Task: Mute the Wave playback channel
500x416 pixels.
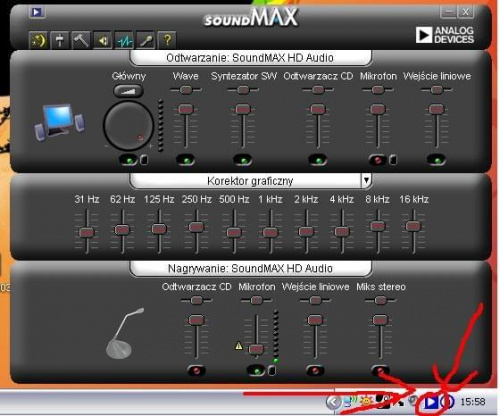Action: click(185, 161)
